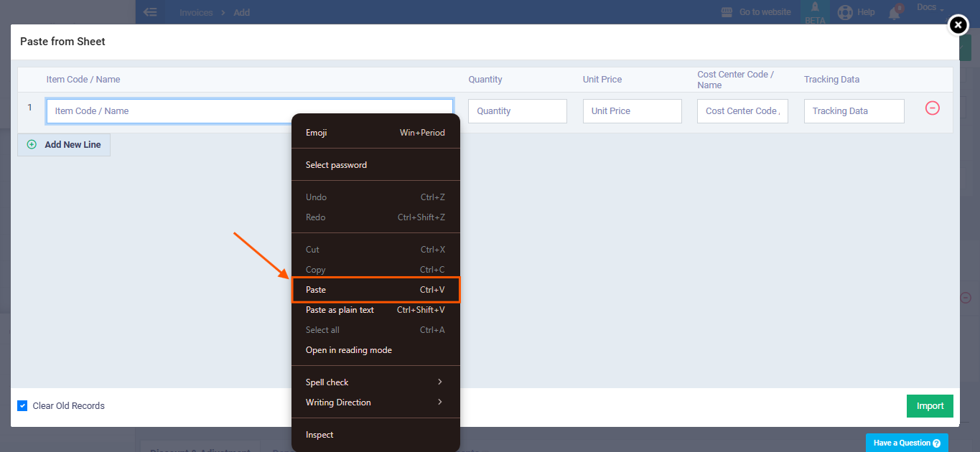Close the Paste from Sheet dialog

click(x=958, y=25)
